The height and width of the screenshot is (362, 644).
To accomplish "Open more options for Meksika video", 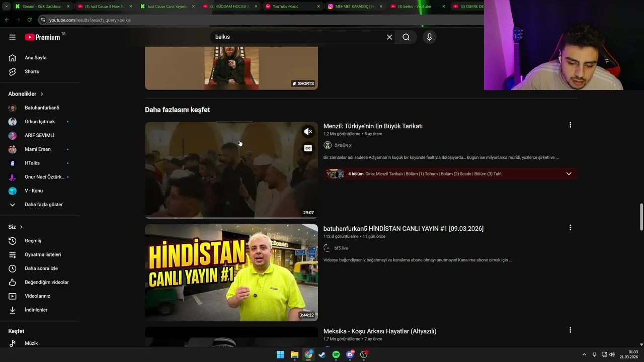I will [x=570, y=330].
